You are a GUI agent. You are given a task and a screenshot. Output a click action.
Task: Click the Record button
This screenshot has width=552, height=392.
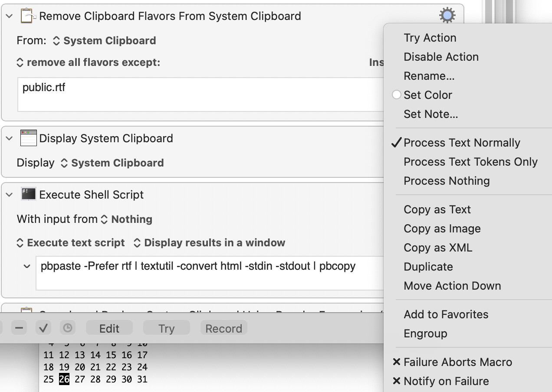tap(223, 328)
